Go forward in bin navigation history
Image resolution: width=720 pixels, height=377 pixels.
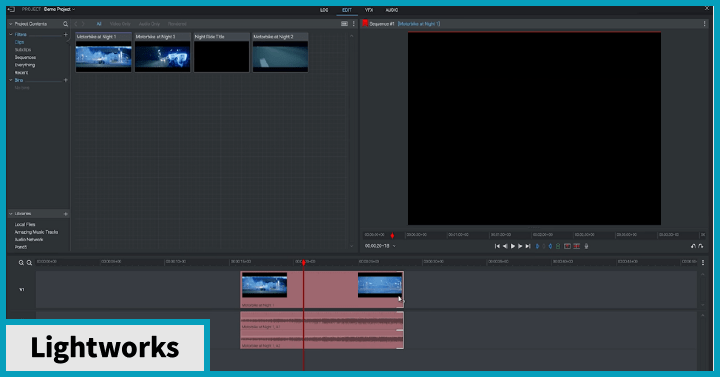click(83, 24)
